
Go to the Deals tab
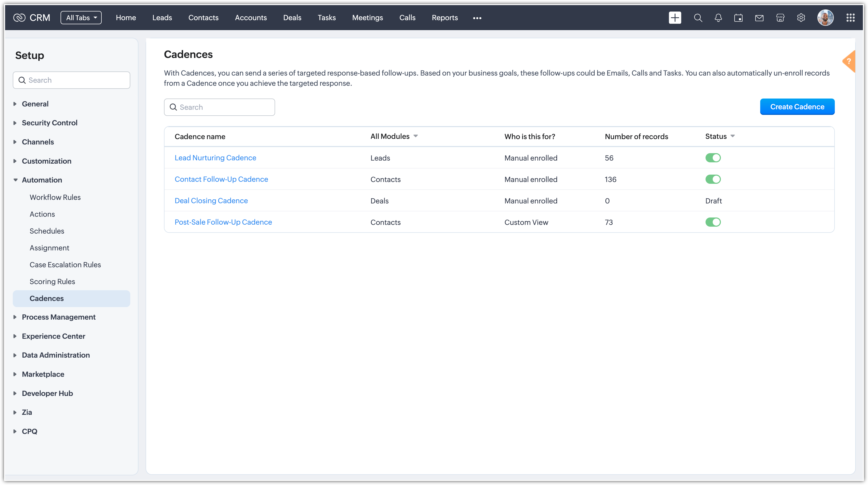[292, 18]
